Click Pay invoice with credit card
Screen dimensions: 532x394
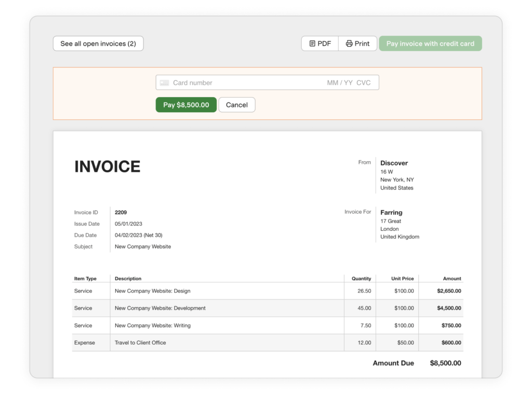tap(430, 44)
